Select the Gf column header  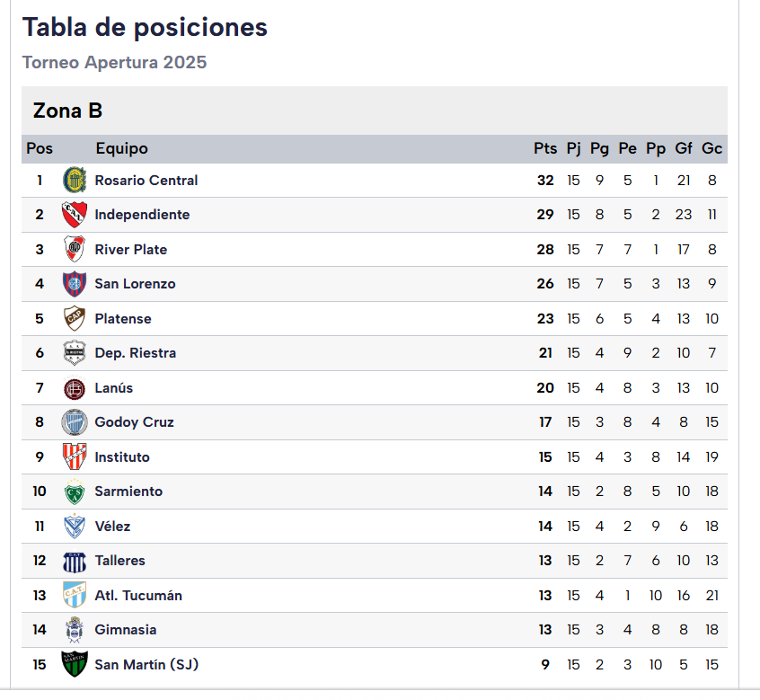(x=684, y=148)
